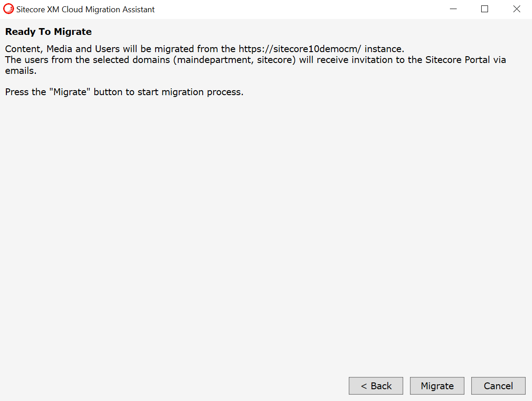
Task: Close the Migration Assistant window
Action: pos(517,9)
